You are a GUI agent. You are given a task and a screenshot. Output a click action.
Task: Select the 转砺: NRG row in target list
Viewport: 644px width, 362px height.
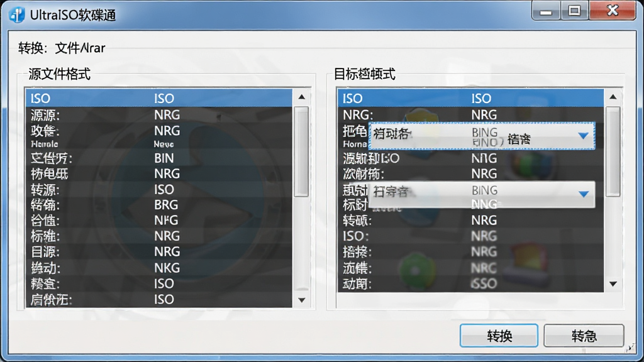click(470, 221)
